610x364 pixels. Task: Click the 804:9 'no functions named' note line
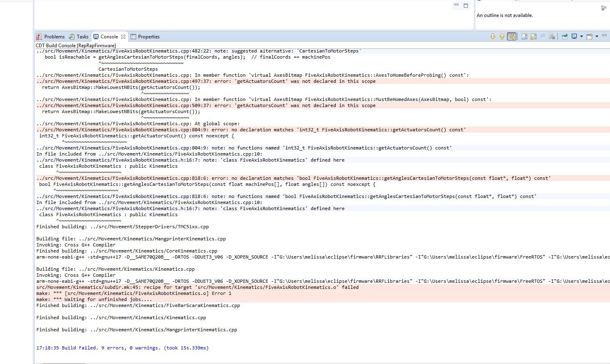(x=244, y=148)
